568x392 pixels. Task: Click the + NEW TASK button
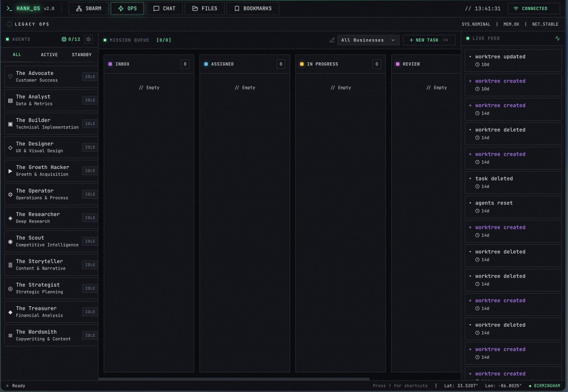pyautogui.click(x=429, y=40)
